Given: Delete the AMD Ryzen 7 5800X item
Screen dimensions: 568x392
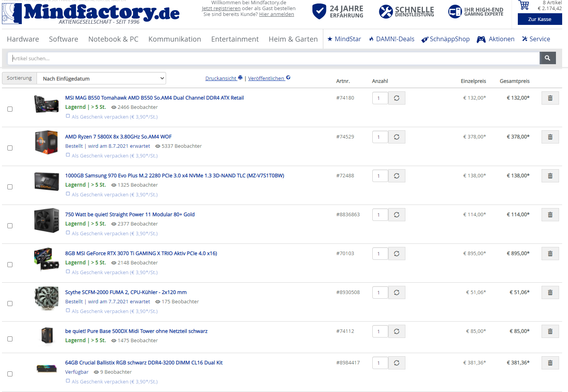Looking at the screenshot, I should 550,137.
